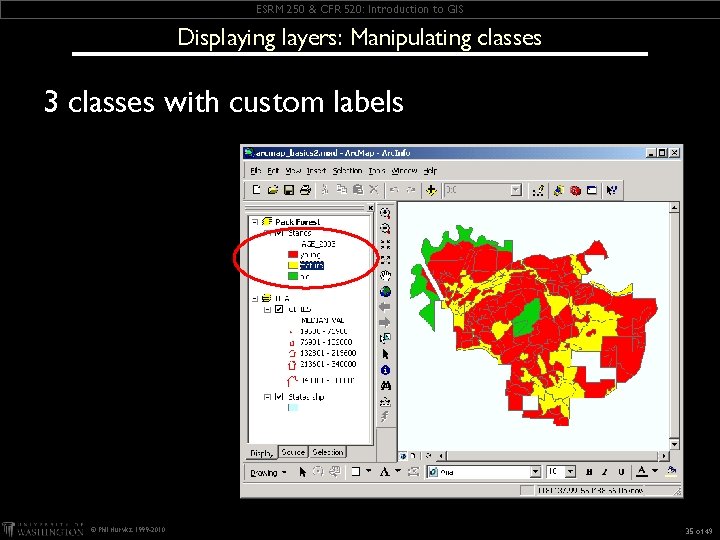The width and height of the screenshot is (720, 540).
Task: Click the light blue States symbol swatch
Action: [x=293, y=407]
